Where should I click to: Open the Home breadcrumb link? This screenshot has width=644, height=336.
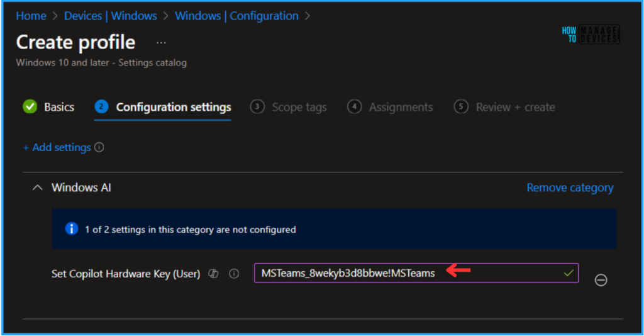point(31,16)
